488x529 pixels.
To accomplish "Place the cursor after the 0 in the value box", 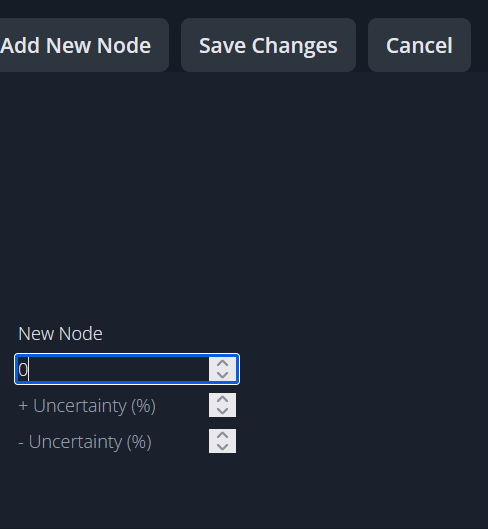I will (29, 369).
